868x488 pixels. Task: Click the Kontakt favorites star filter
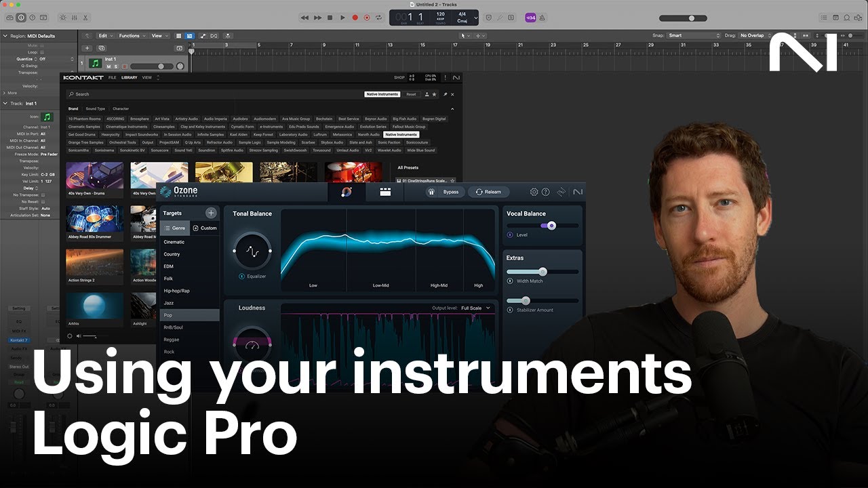[x=434, y=94]
